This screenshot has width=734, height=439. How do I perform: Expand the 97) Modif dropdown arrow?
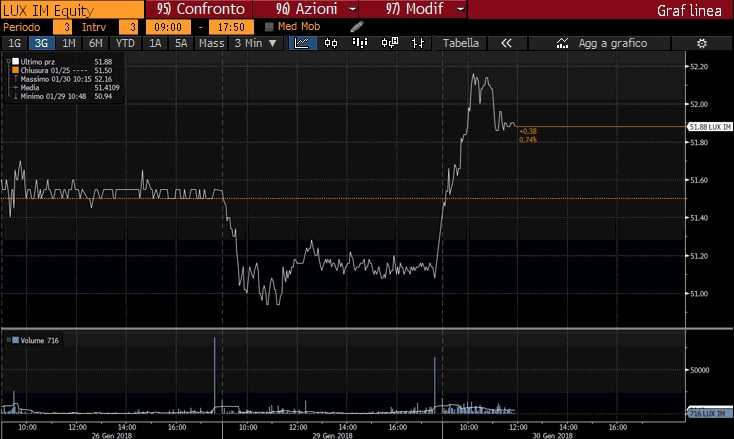[461, 9]
